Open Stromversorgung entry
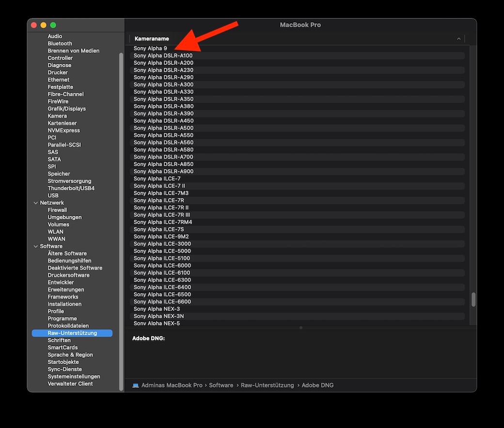 click(x=69, y=181)
